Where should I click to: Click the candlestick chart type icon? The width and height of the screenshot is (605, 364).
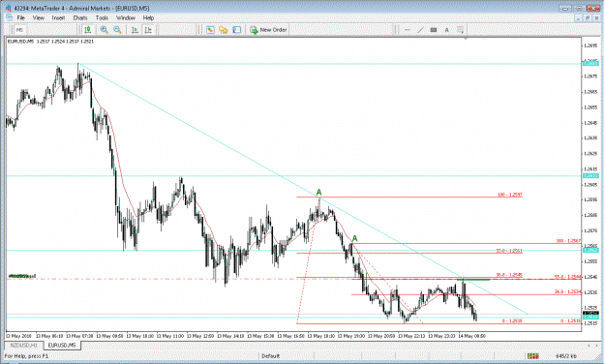[88, 30]
